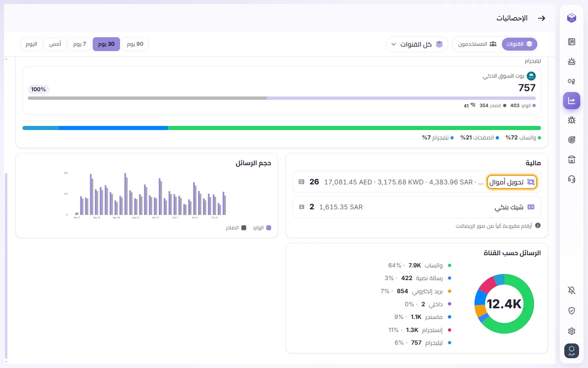This screenshot has height=368, width=588.
Task: Click the رسالة نصية 422 row
Action: pyautogui.click(x=418, y=278)
